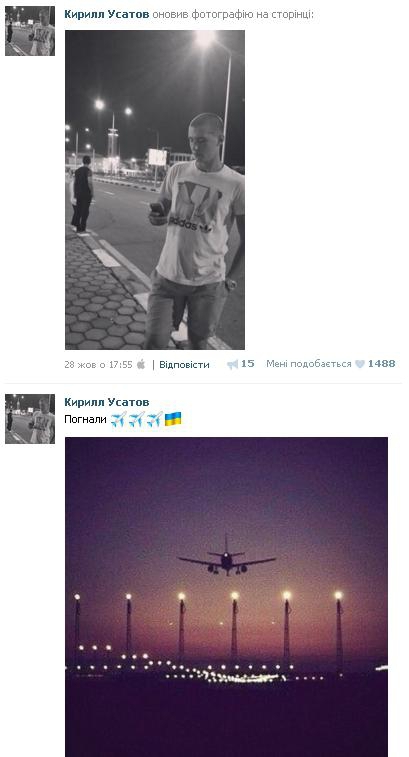Image resolution: width=409 pixels, height=757 pixels.
Task: Open the landing airplane sunset photo
Action: (x=226, y=597)
